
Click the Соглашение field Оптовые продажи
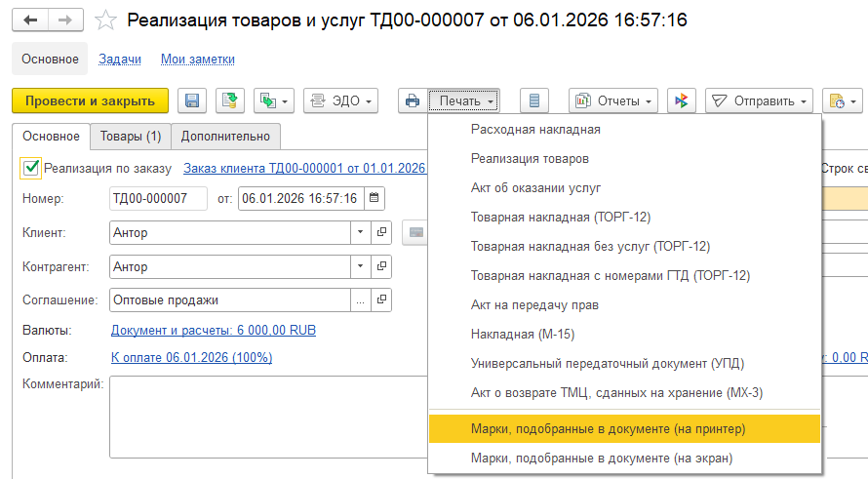pos(230,299)
